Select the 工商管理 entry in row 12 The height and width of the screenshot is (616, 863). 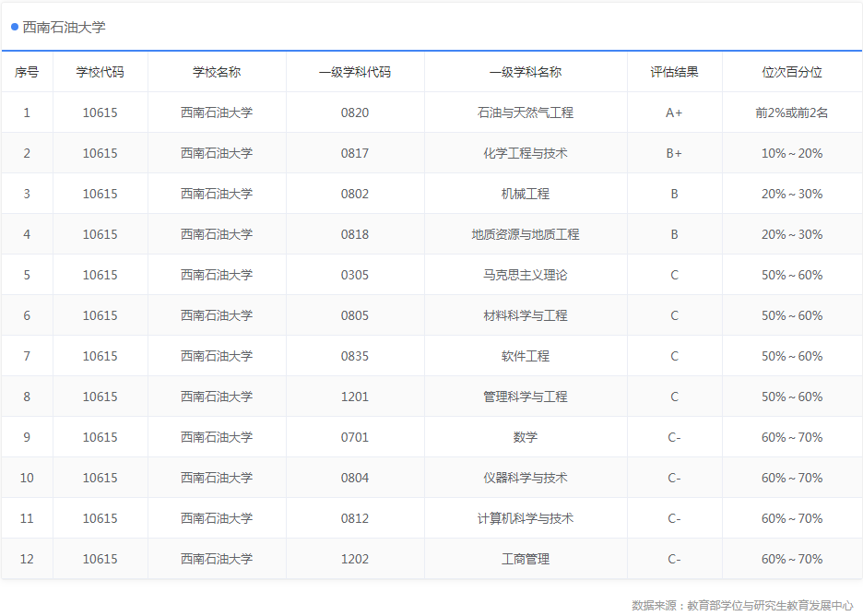[x=525, y=558]
